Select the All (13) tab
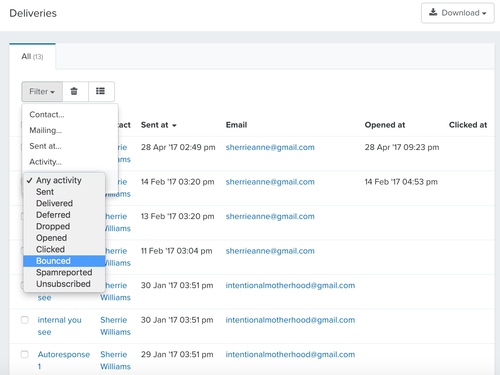500x375 pixels. 32,56
